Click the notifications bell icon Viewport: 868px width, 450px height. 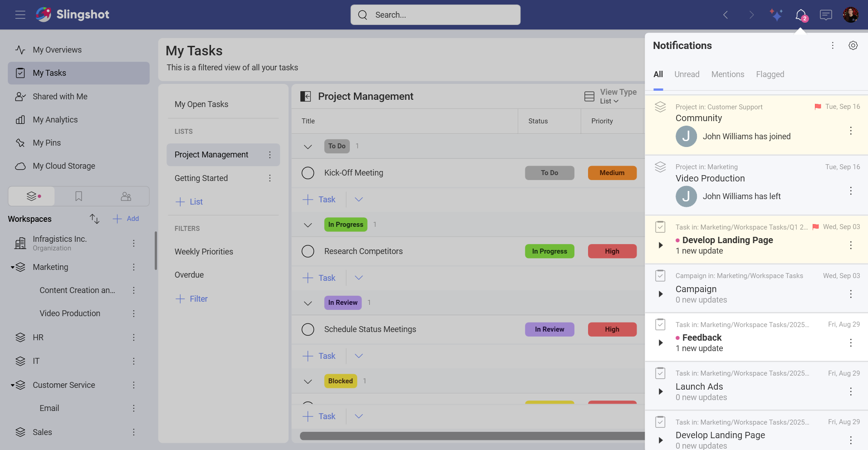coord(801,15)
